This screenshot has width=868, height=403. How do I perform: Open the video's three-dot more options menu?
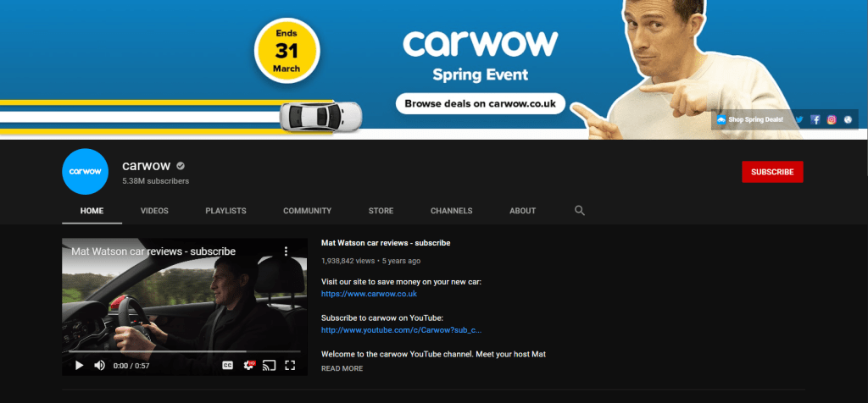point(286,251)
